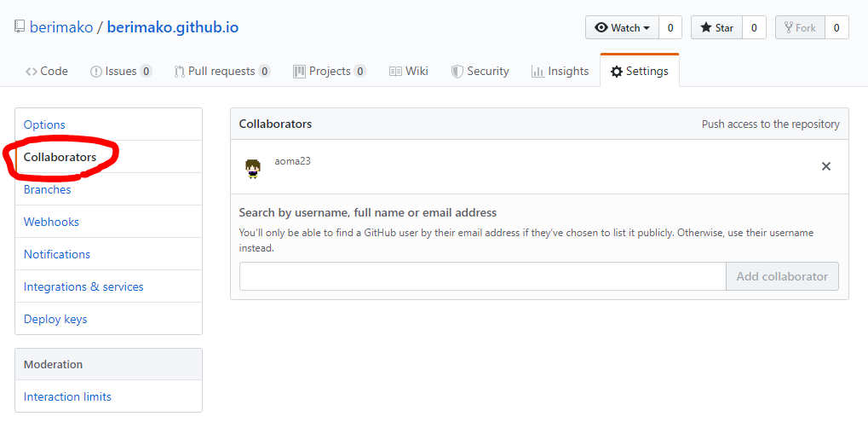
Task: Click aoma23's pixel avatar image
Action: pos(253,169)
